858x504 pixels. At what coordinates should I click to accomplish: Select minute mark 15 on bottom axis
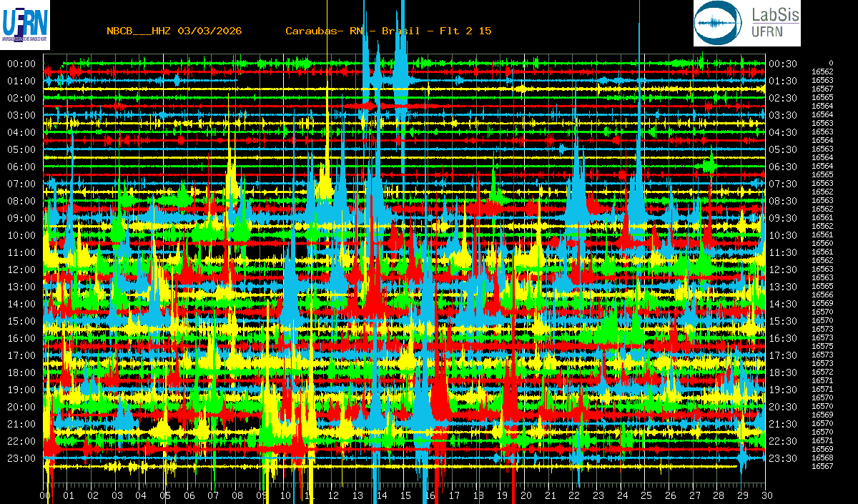(x=405, y=495)
